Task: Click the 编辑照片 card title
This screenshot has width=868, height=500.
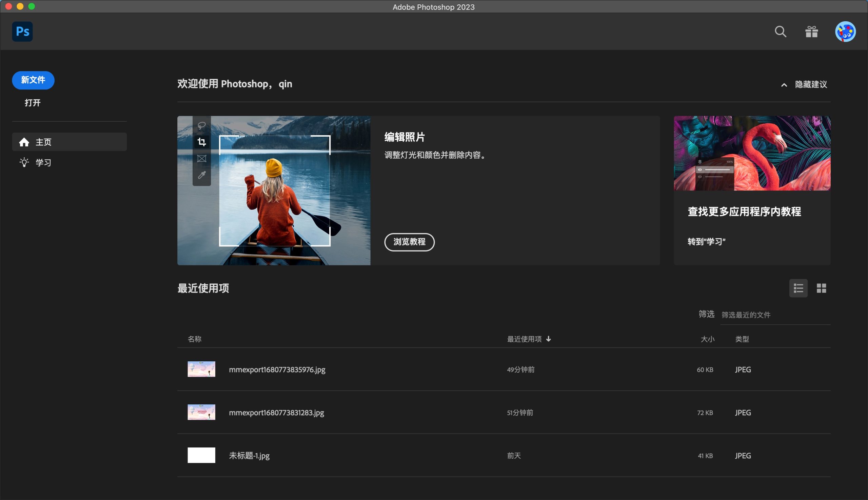Action: (x=405, y=137)
